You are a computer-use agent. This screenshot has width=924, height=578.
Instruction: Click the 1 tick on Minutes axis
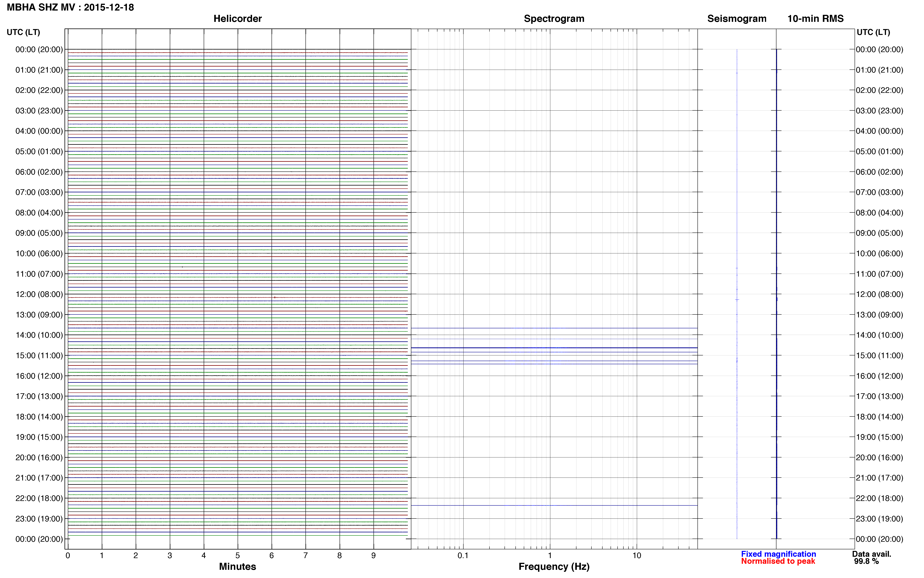pyautogui.click(x=102, y=556)
